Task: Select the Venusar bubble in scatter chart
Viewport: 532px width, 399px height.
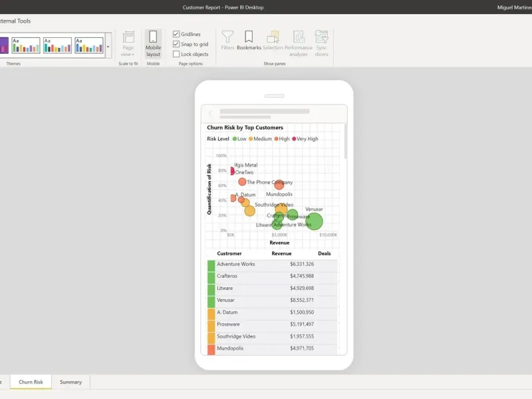Action: (x=314, y=221)
